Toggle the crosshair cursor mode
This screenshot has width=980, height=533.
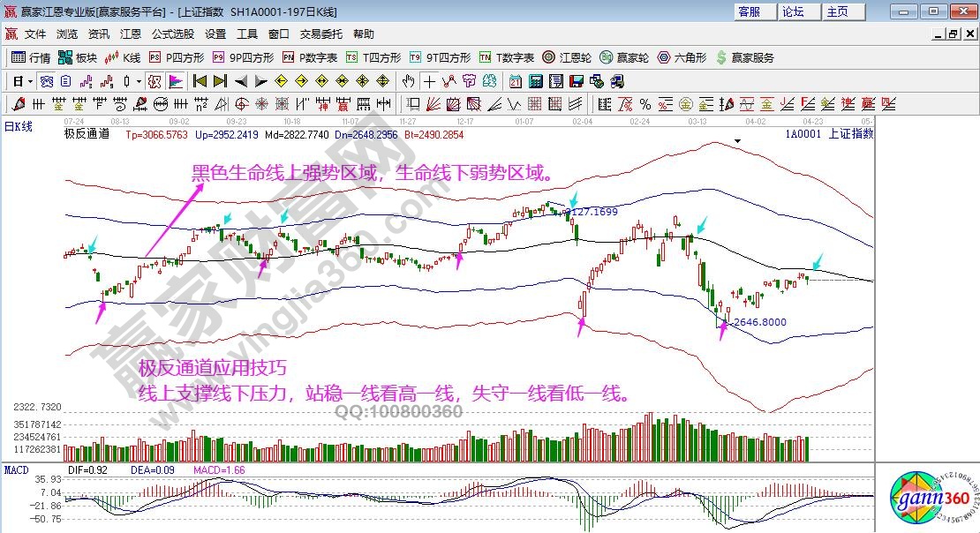[429, 81]
